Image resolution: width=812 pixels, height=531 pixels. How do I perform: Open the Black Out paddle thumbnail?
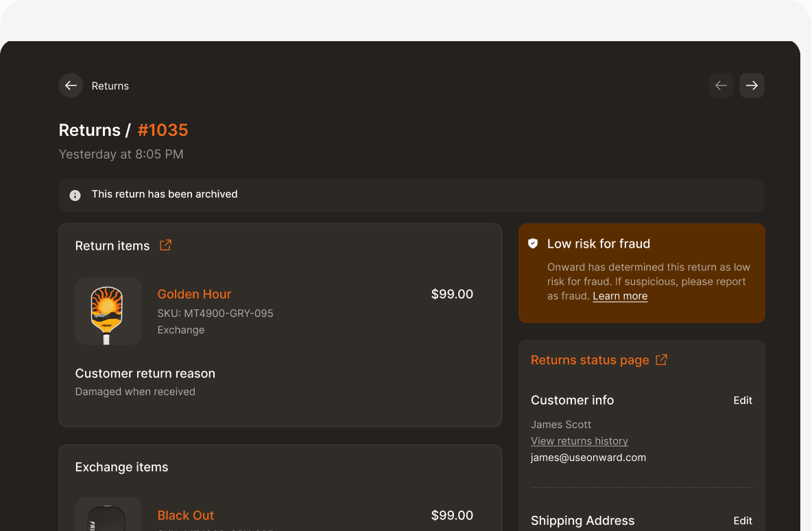108,514
